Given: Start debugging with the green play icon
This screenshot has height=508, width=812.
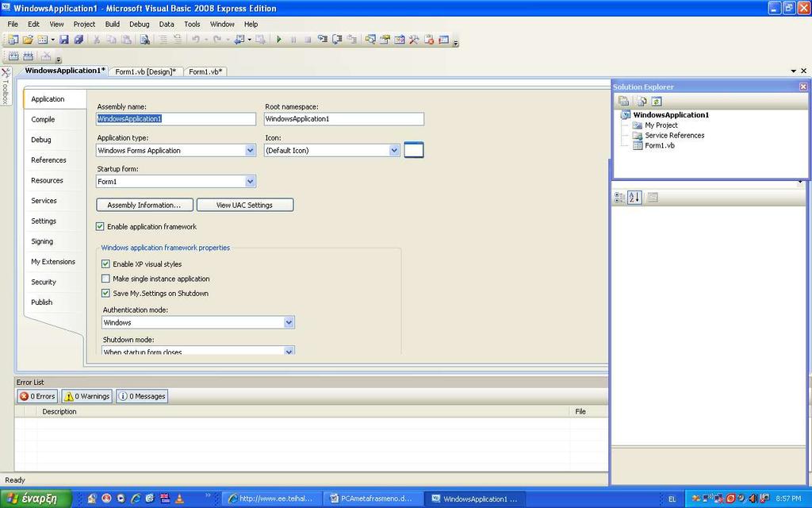Looking at the screenshot, I should [x=279, y=40].
